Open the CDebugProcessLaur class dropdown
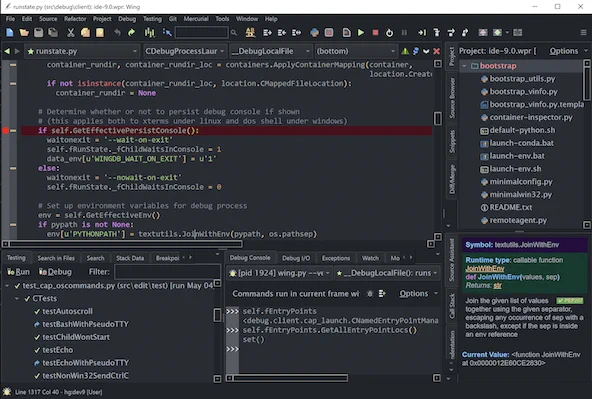Image resolution: width=592 pixels, height=399 pixels. tap(185, 51)
